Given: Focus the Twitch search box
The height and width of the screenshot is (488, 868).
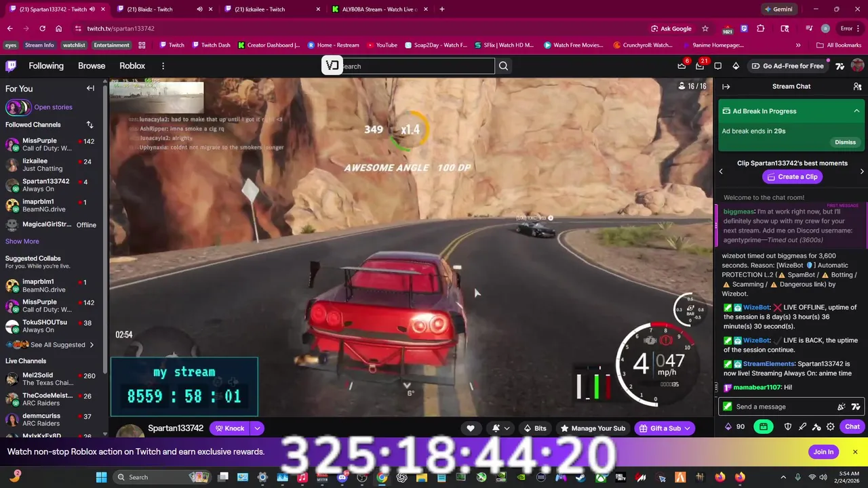Looking at the screenshot, I should coord(418,66).
